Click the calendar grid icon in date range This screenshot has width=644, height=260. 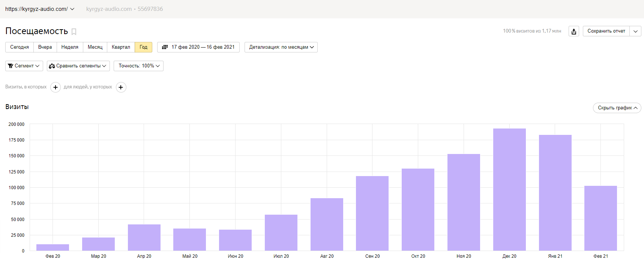pyautogui.click(x=165, y=47)
